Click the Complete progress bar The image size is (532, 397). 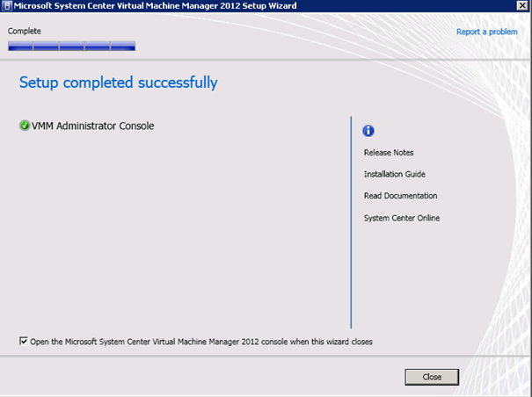click(x=71, y=46)
